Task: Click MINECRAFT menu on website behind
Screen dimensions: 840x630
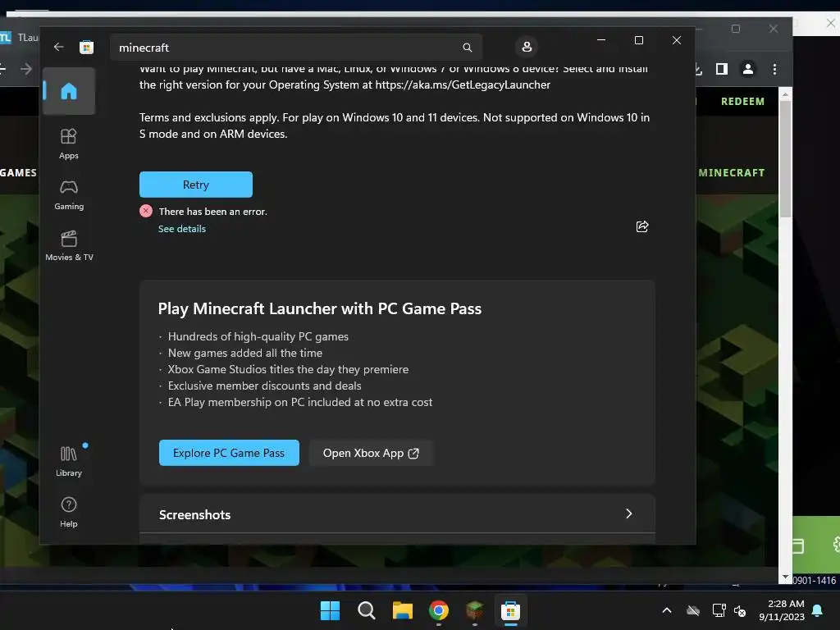Action: click(x=731, y=172)
